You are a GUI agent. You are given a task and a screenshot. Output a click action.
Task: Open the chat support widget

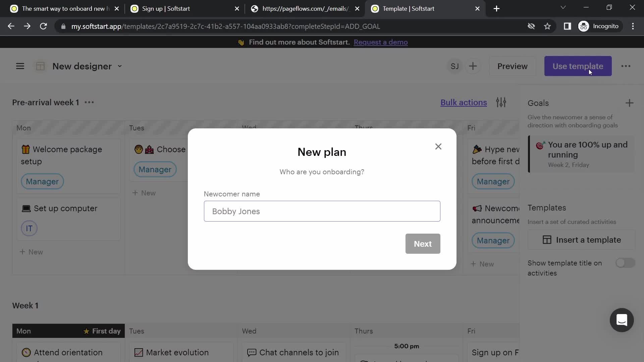tap(622, 320)
